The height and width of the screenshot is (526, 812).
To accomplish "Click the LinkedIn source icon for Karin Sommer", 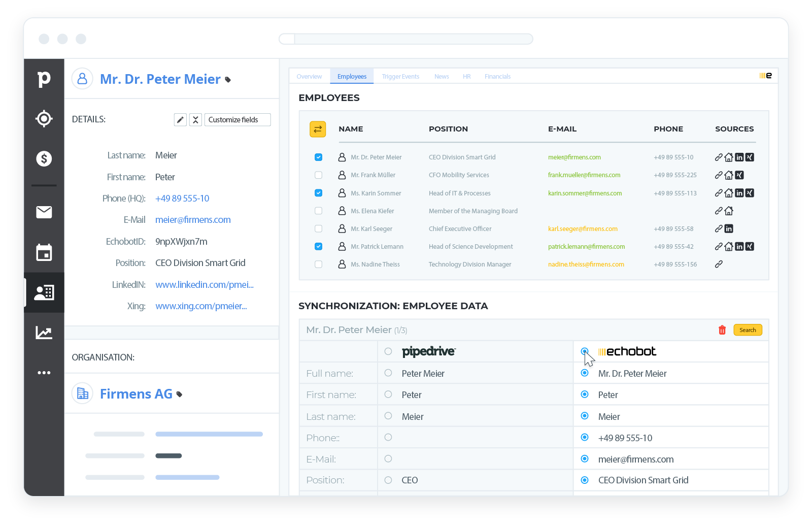I will click(x=739, y=193).
